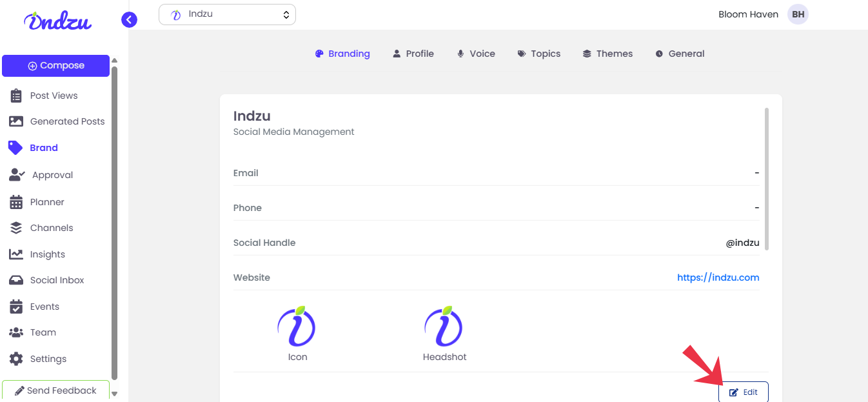Image resolution: width=868 pixels, height=402 pixels.
Task: Open the https://indzu.com website link
Action: click(718, 277)
